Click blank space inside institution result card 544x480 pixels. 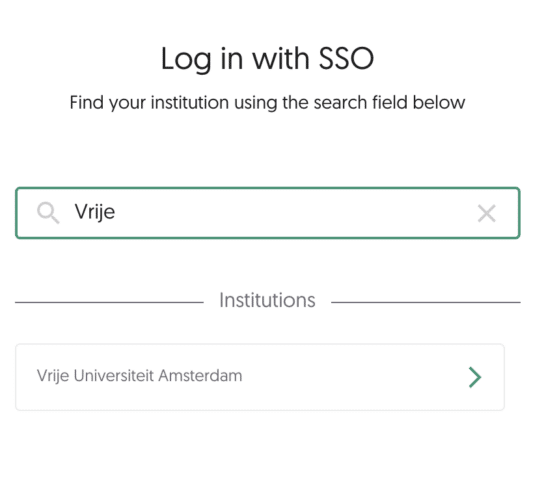(354, 377)
